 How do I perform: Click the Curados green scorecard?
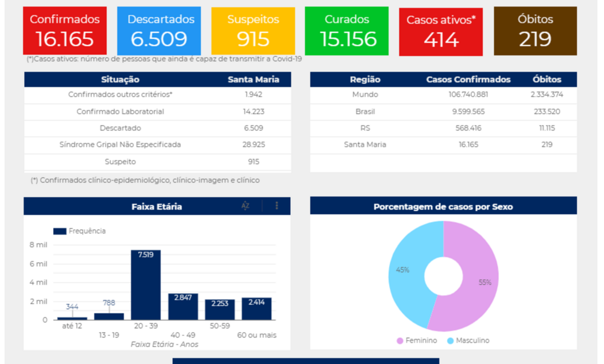[x=347, y=31]
